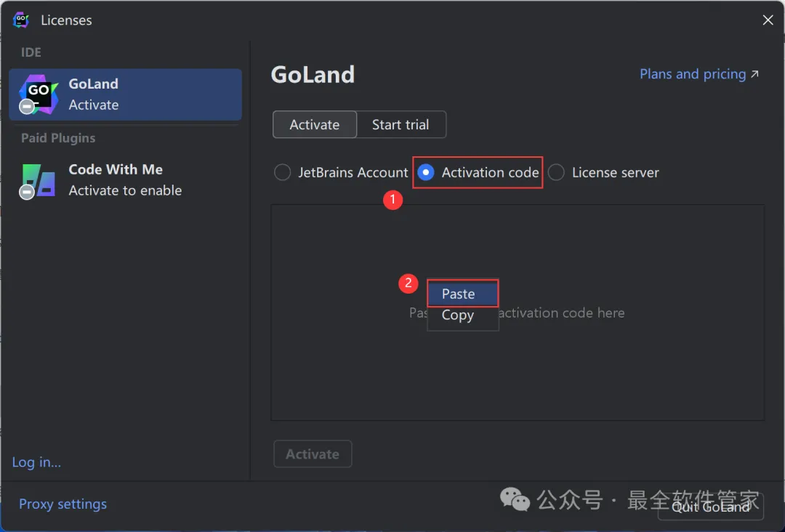
Task: Click the Code With Me plugin icon
Action: coord(38,181)
